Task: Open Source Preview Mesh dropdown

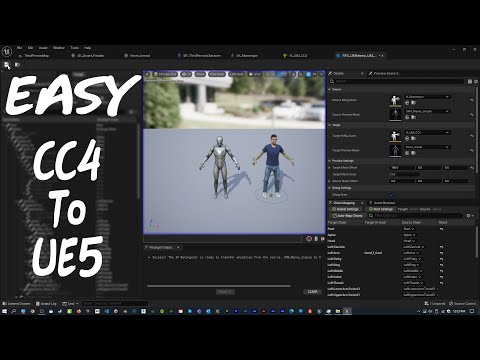Action: coord(427,111)
